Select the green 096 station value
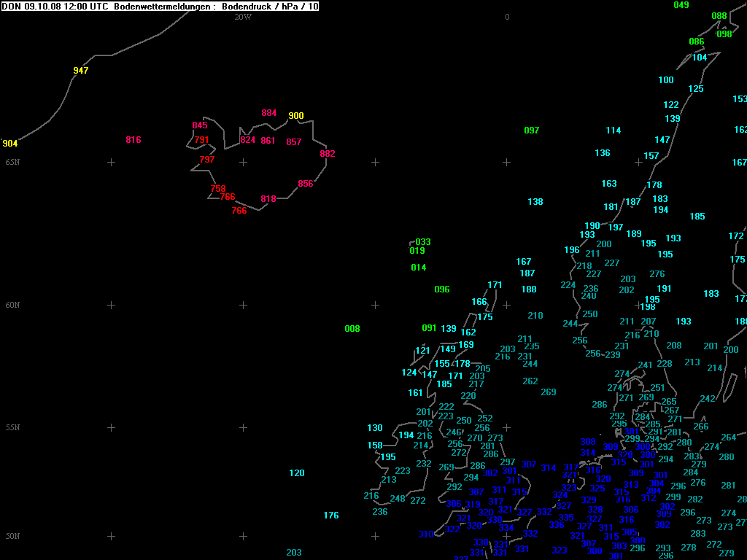This screenshot has height=560, width=747. tap(442, 289)
